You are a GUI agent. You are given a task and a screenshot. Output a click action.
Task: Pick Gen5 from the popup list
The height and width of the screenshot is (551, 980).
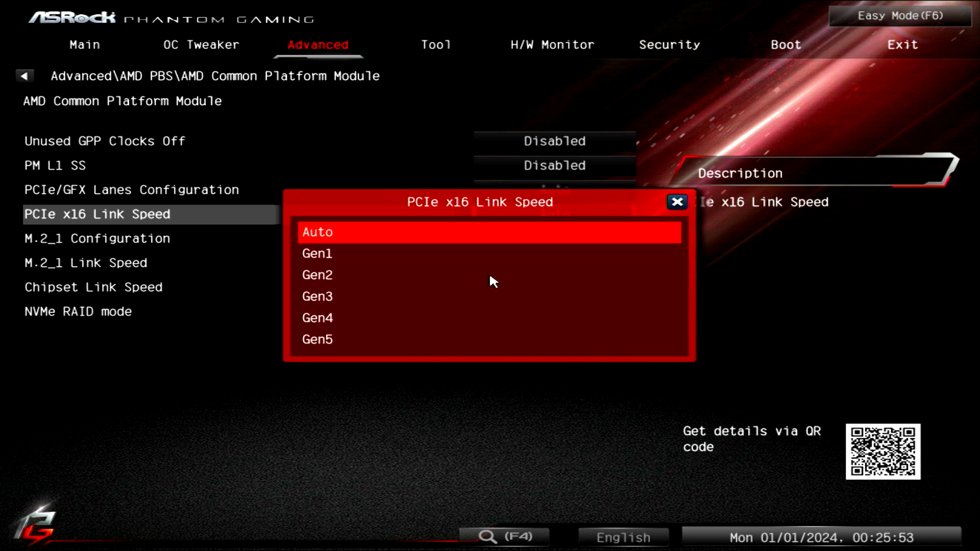pos(317,339)
